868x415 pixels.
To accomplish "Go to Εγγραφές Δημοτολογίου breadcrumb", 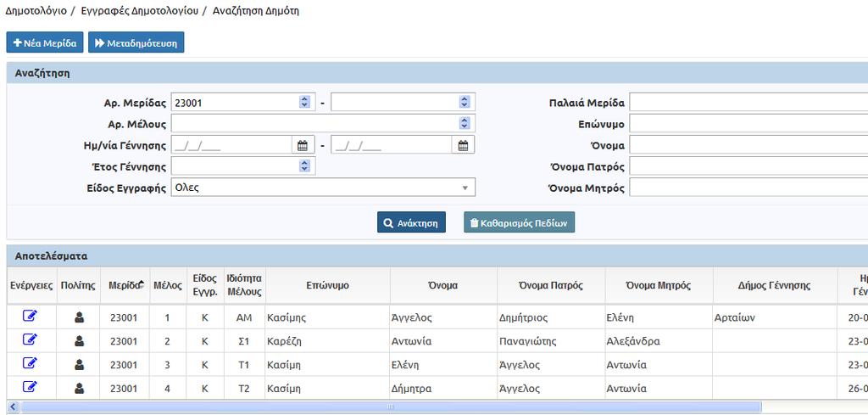I will pos(139,11).
